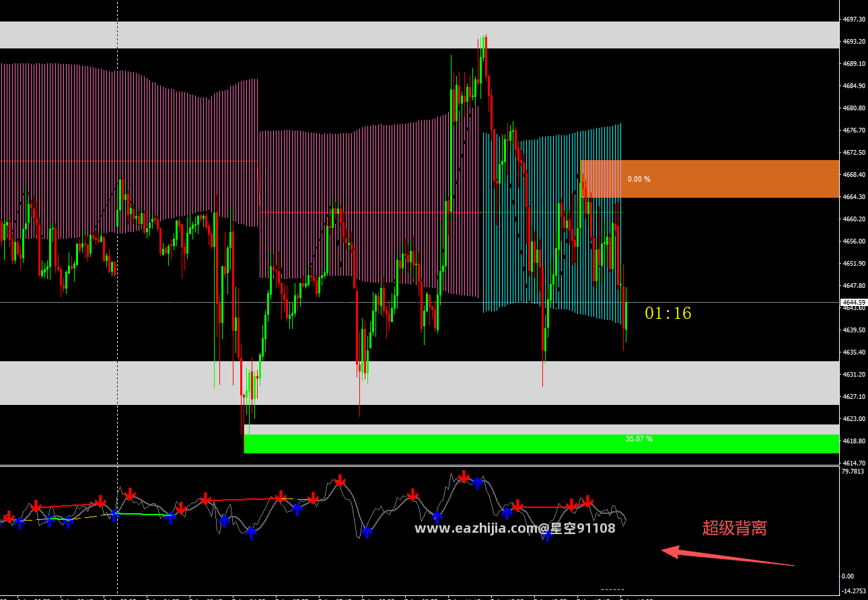Click the current price tag 4644.59

853,303
